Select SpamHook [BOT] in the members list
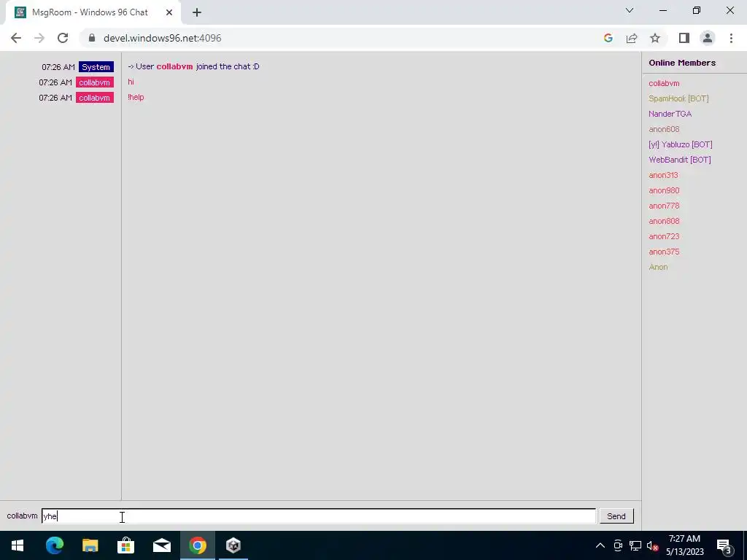Viewport: 747px width, 560px height. point(678,98)
